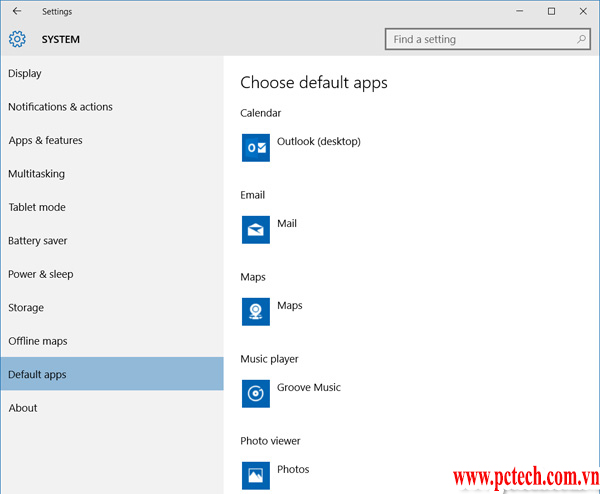The height and width of the screenshot is (494, 600).
Task: Click the Groove Music disc icon
Action: [256, 394]
